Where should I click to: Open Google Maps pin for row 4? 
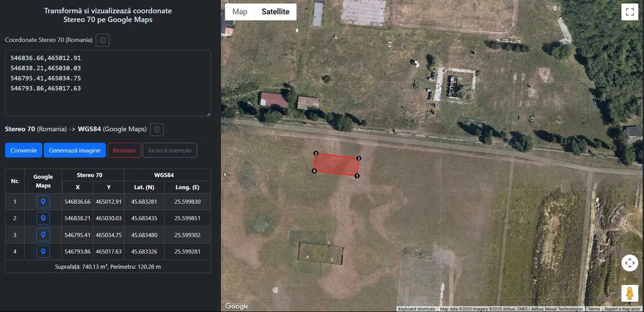43,252
